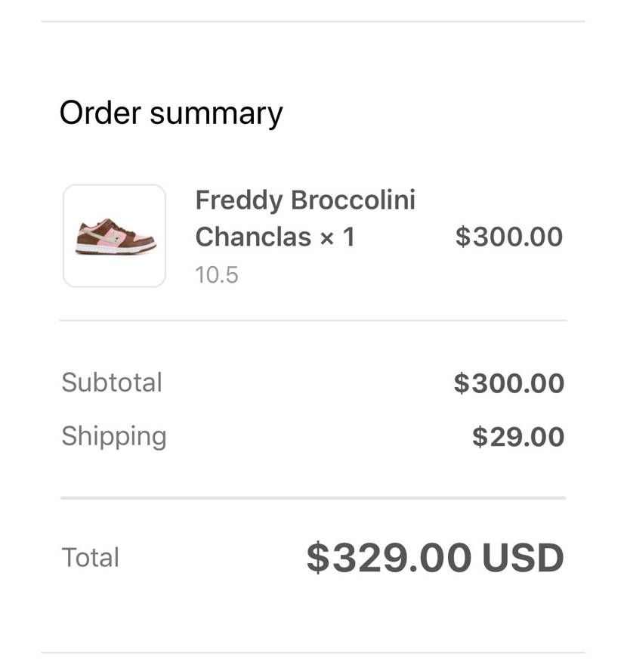
Task: Click the top horizontal border line
Action: coord(313,21)
